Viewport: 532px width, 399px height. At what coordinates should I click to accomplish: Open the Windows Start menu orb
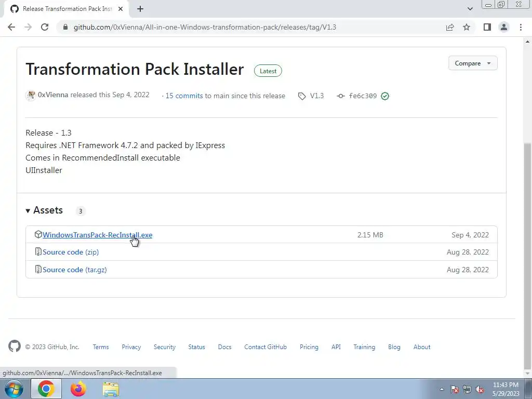[14, 389]
